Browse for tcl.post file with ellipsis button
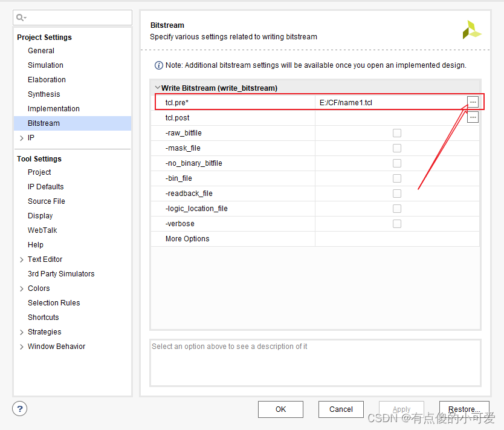 pos(473,117)
